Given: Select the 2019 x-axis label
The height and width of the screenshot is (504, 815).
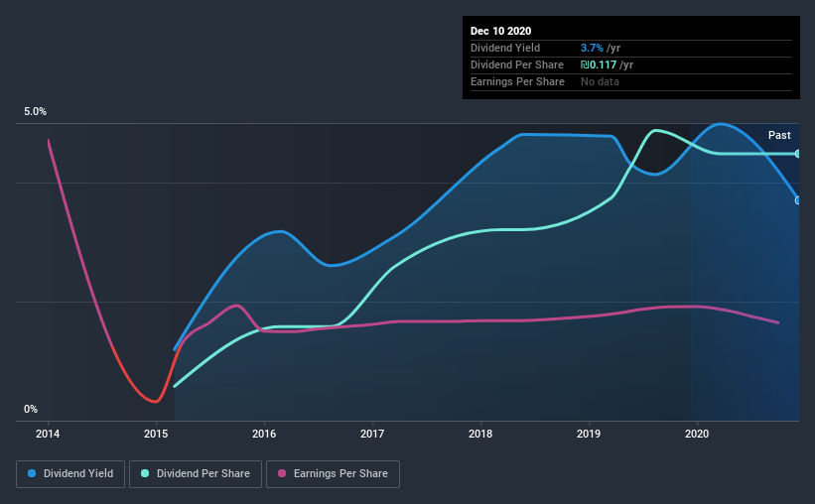Looking at the screenshot, I should click(589, 434).
